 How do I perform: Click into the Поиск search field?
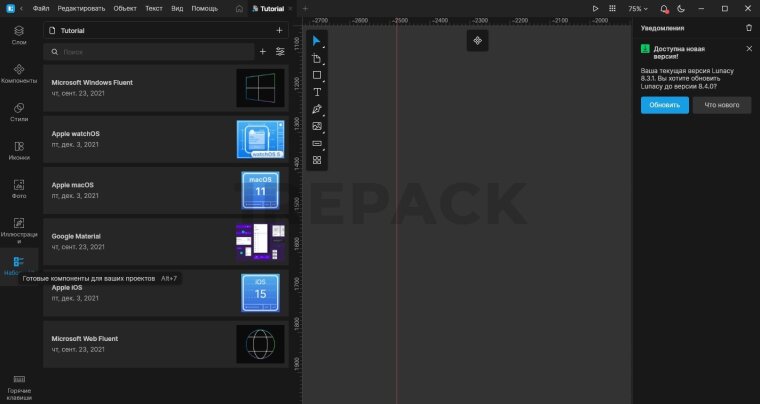click(x=150, y=51)
